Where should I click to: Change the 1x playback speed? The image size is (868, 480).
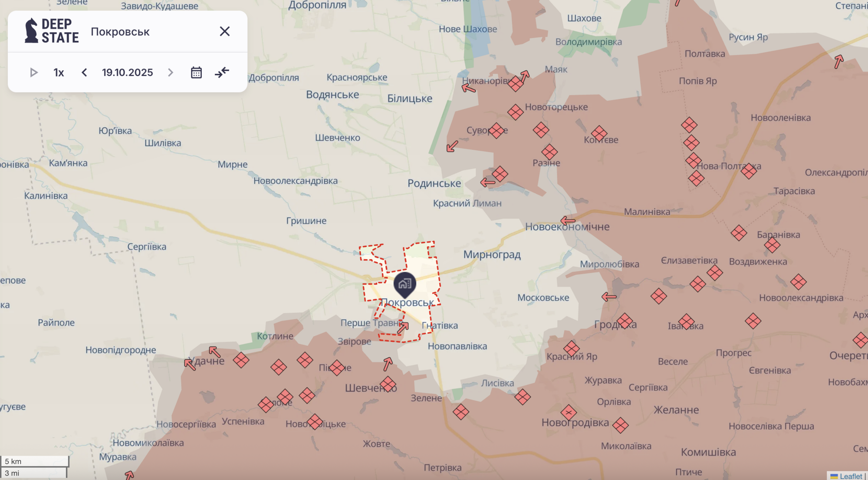click(x=59, y=73)
